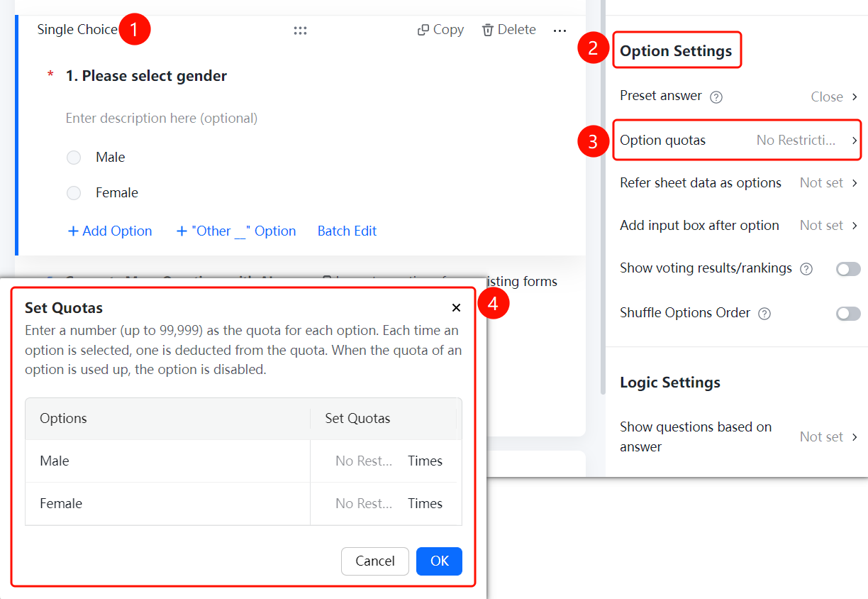Screen dimensions: 868x599
Task: Confirm quotas with OK button
Action: coord(439,561)
